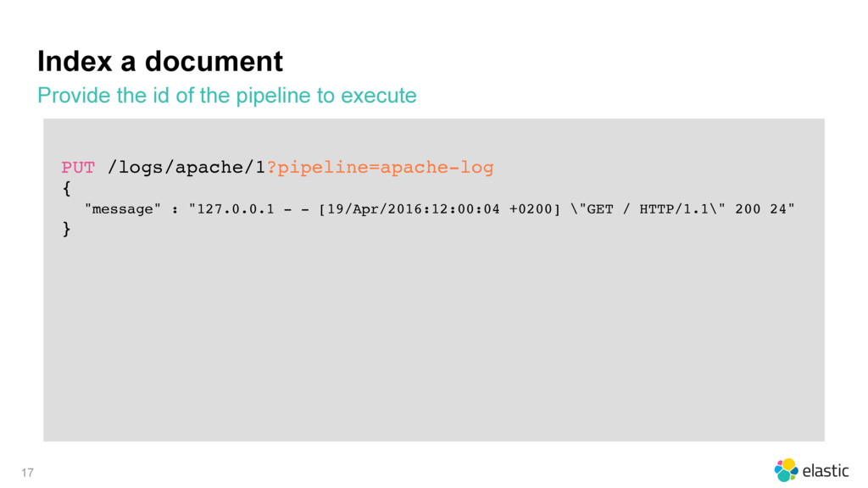This screenshot has height=488, width=868.
Task: Click the pink PUT keyword
Action: click(x=78, y=167)
